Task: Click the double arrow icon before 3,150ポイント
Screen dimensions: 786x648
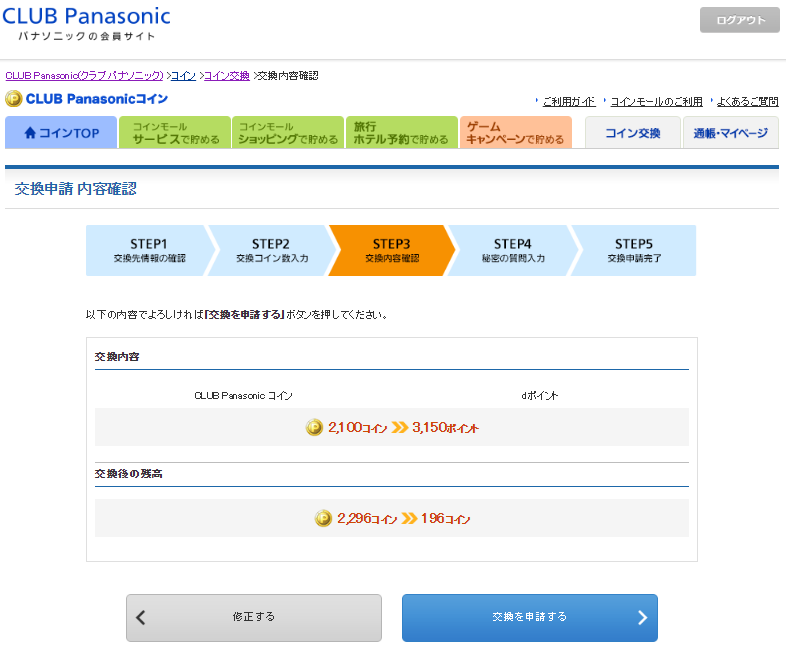Action: coord(400,427)
